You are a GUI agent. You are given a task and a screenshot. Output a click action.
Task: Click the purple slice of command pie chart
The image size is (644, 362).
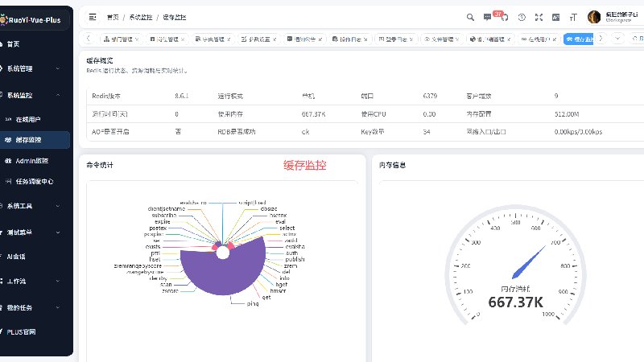224,273
